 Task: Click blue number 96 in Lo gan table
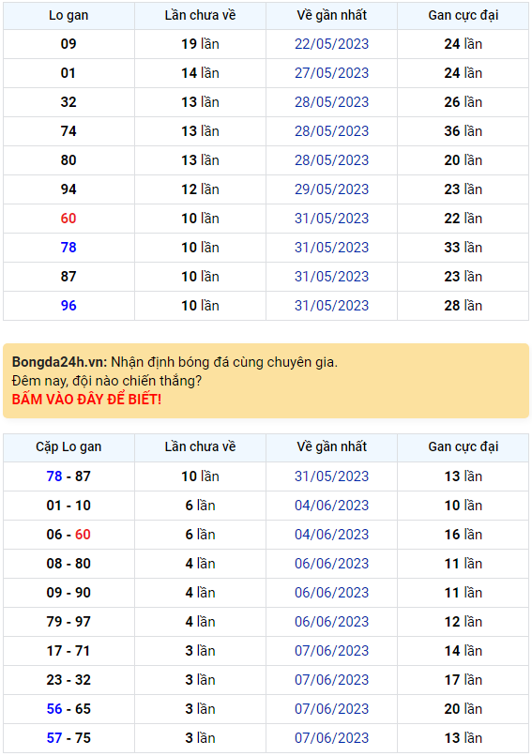tap(68, 305)
